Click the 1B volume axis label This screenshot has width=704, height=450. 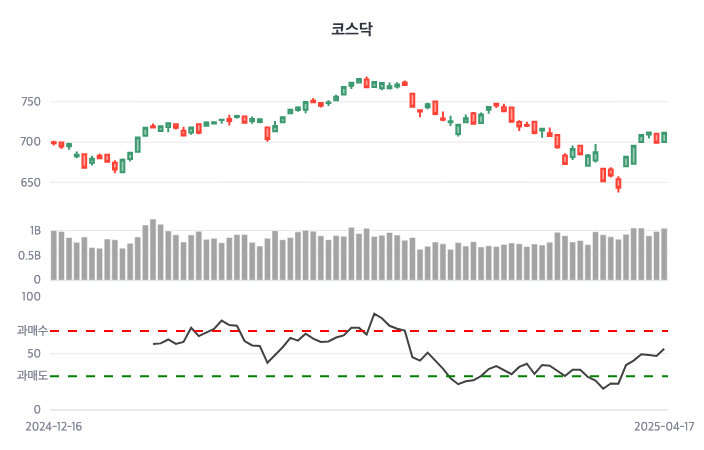[35, 230]
